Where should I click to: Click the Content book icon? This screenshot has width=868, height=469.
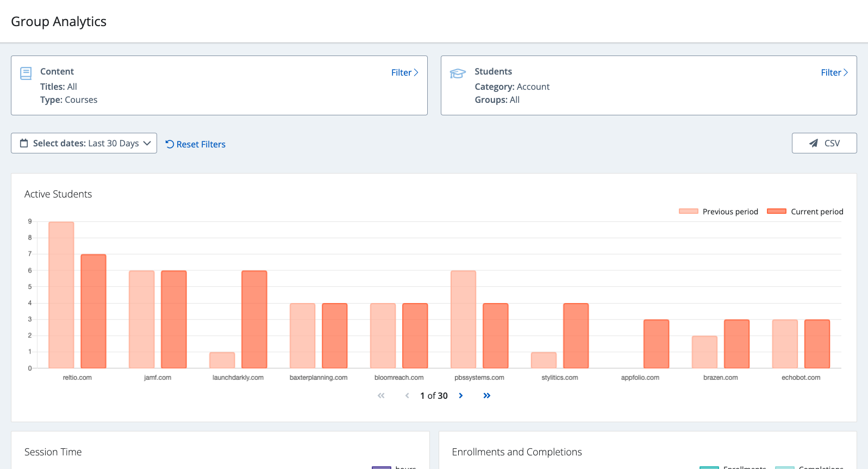(x=26, y=73)
